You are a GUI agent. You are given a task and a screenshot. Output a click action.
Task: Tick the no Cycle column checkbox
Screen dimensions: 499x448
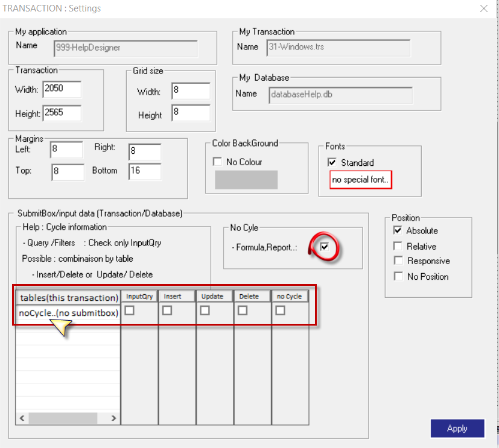pos(280,311)
